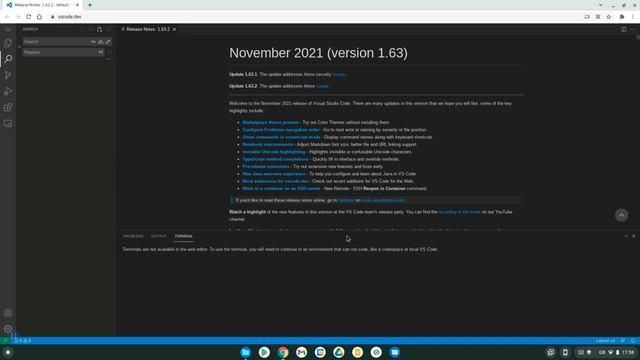640x360 pixels.
Task: Maximize the panel with chevron up
Action: [626, 236]
